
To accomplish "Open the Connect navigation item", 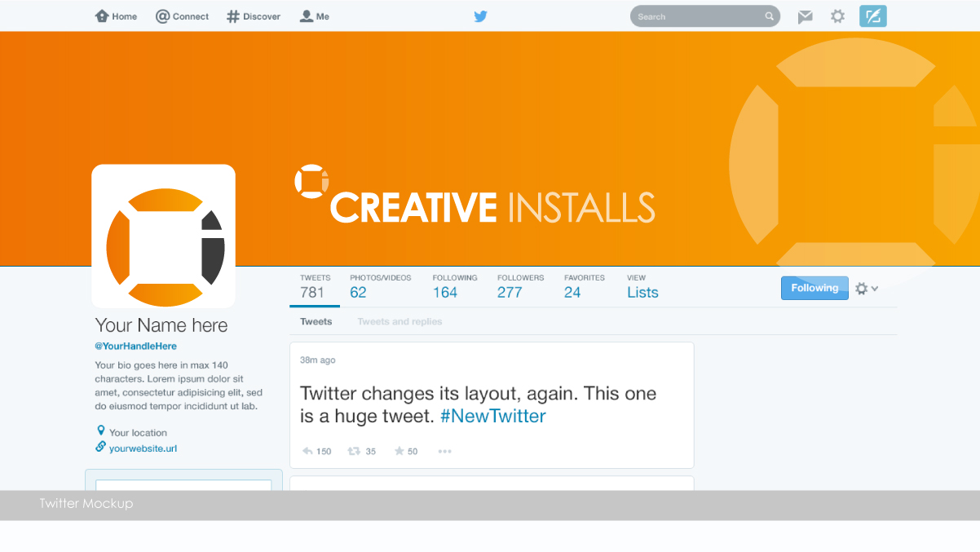I will (x=182, y=16).
